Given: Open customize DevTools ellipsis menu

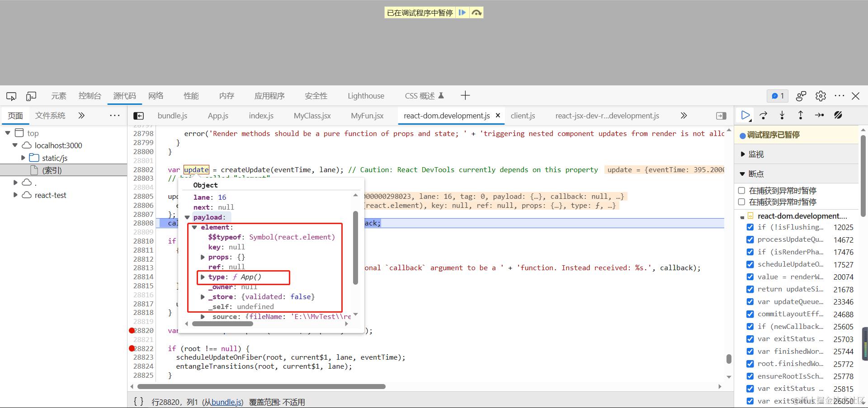Looking at the screenshot, I should point(840,96).
